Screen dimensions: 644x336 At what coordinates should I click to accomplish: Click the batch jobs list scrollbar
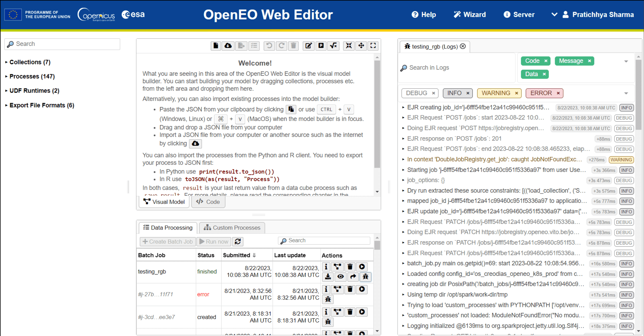coord(377,245)
